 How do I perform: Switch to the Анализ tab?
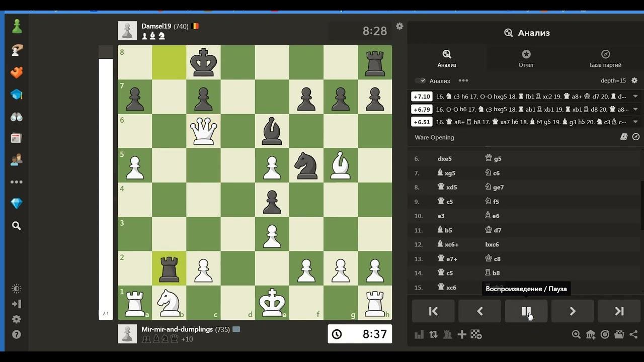447,58
